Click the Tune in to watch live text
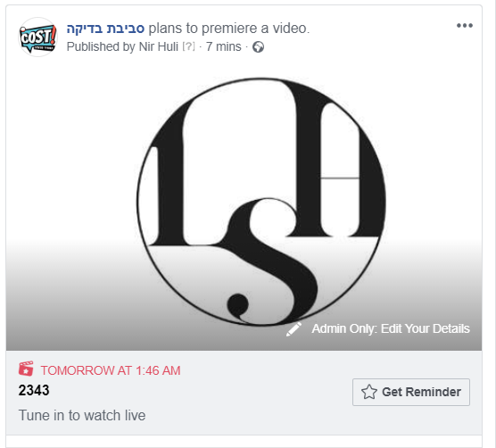Image resolution: width=496 pixels, height=448 pixels. pos(82,415)
